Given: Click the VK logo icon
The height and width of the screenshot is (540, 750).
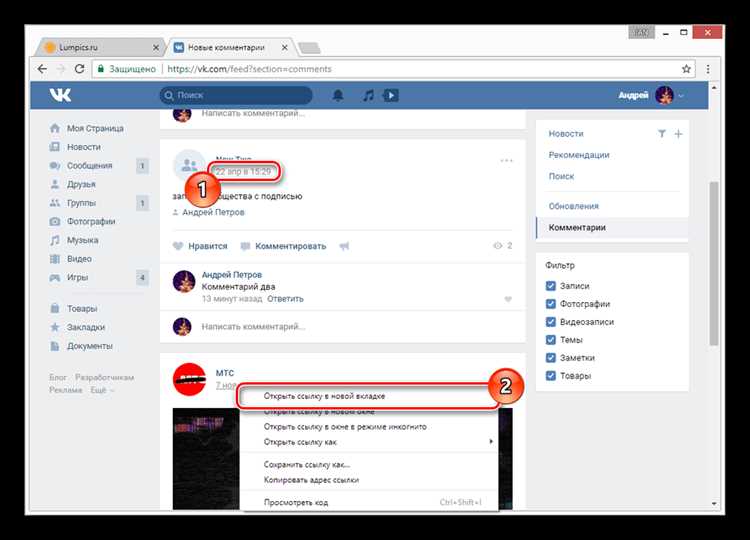Looking at the screenshot, I should tap(60, 95).
